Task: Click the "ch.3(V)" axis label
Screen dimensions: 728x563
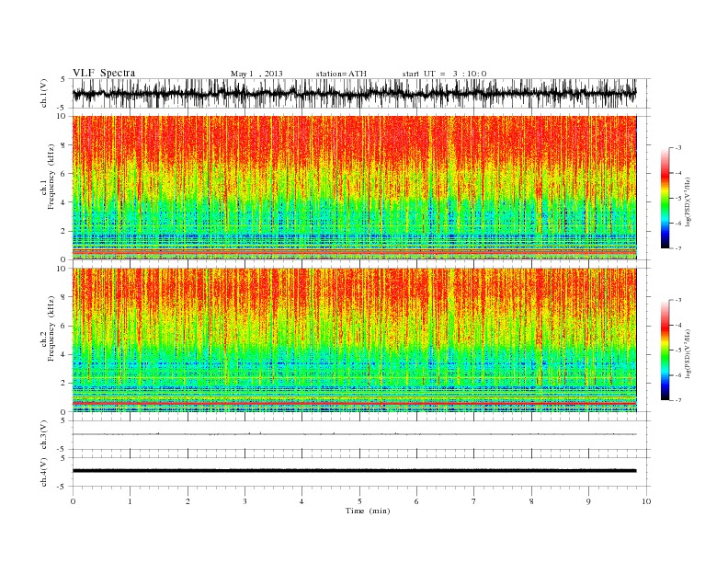Action: [44, 436]
